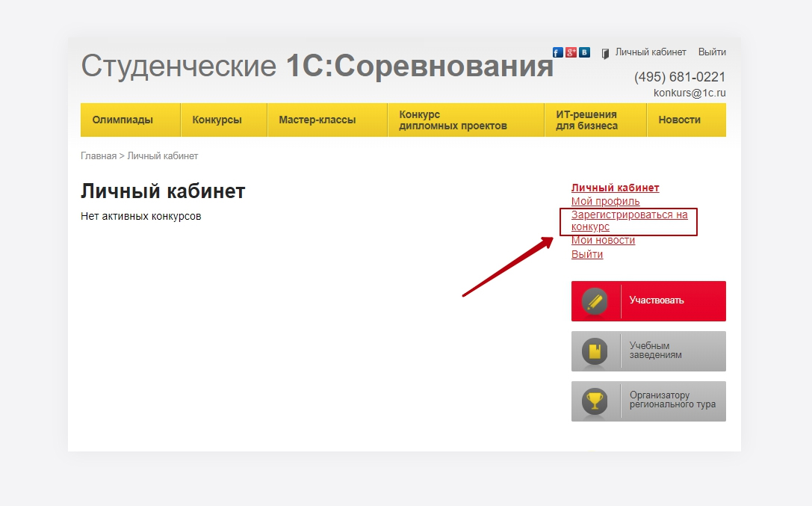812x506 pixels.
Task: Select Мастер-классы in the yellow menu
Action: click(317, 120)
